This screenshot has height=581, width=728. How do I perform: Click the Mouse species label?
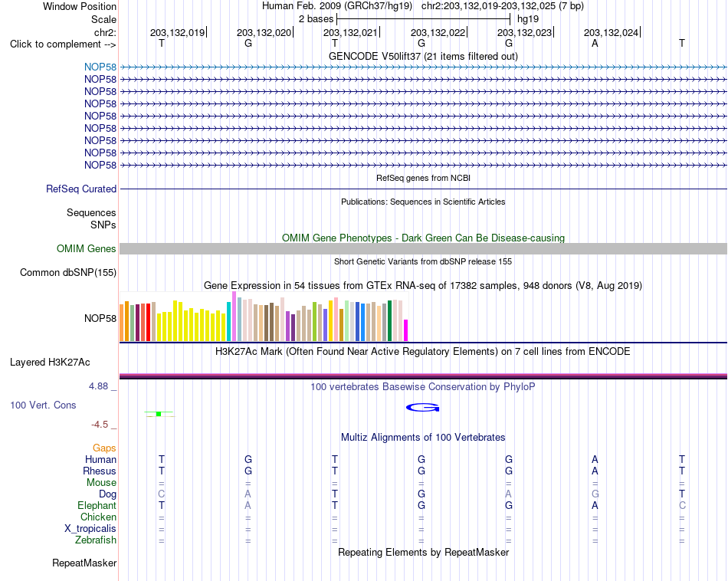point(101,483)
